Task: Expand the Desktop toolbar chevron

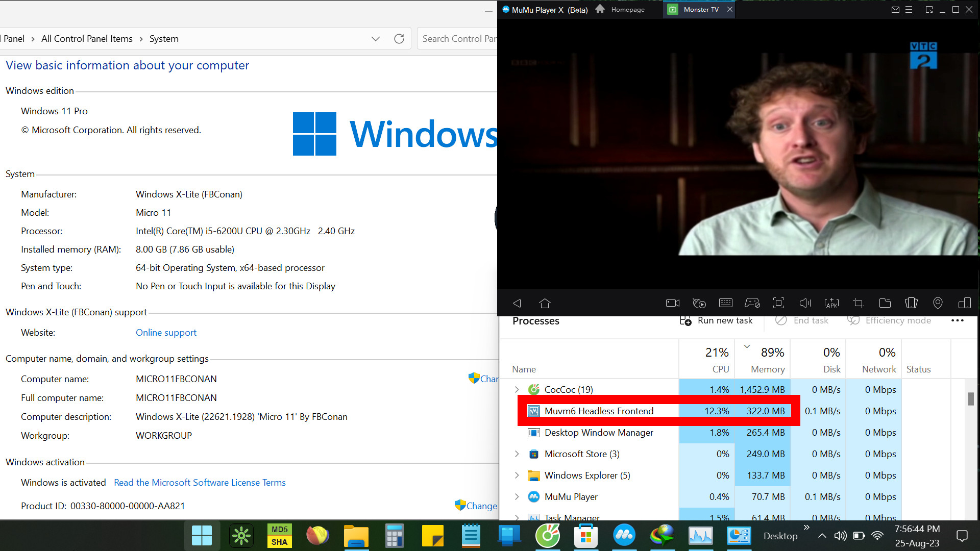Action: point(806,528)
